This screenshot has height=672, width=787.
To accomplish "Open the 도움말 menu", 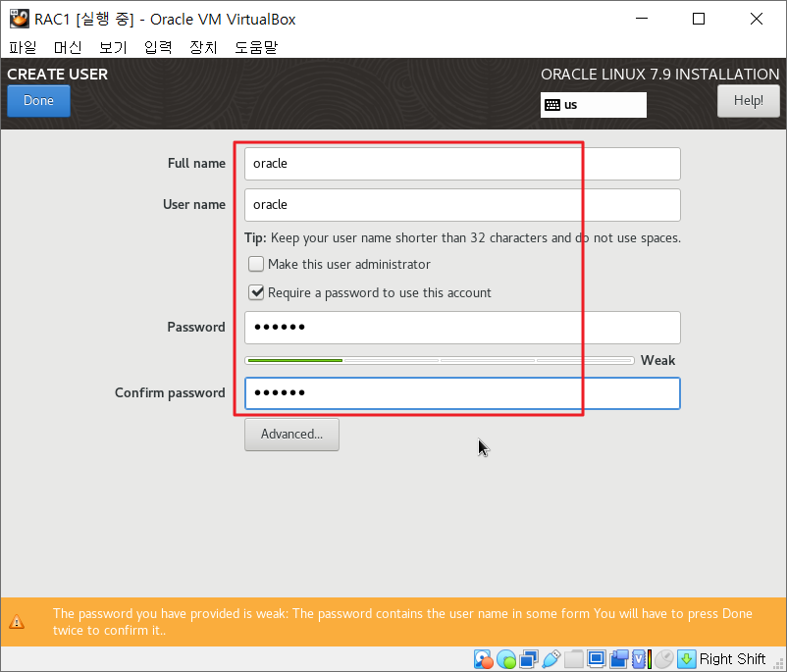I will [x=256, y=47].
